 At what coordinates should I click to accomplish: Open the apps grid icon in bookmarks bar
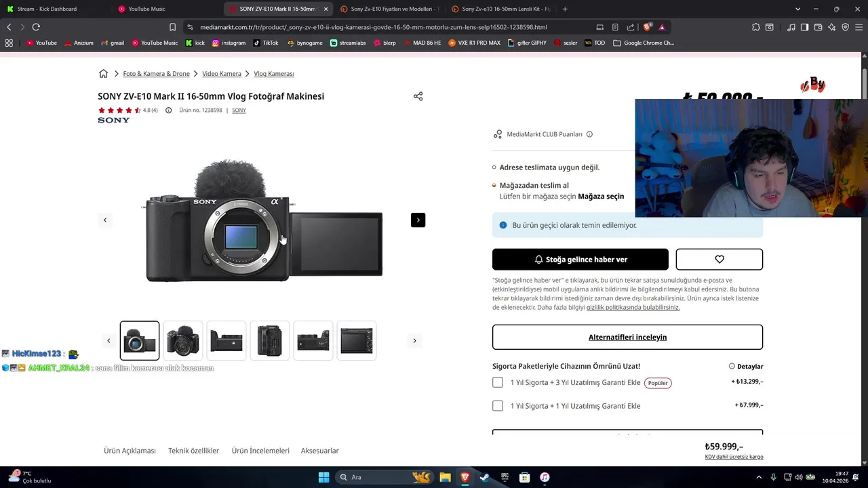[9, 43]
